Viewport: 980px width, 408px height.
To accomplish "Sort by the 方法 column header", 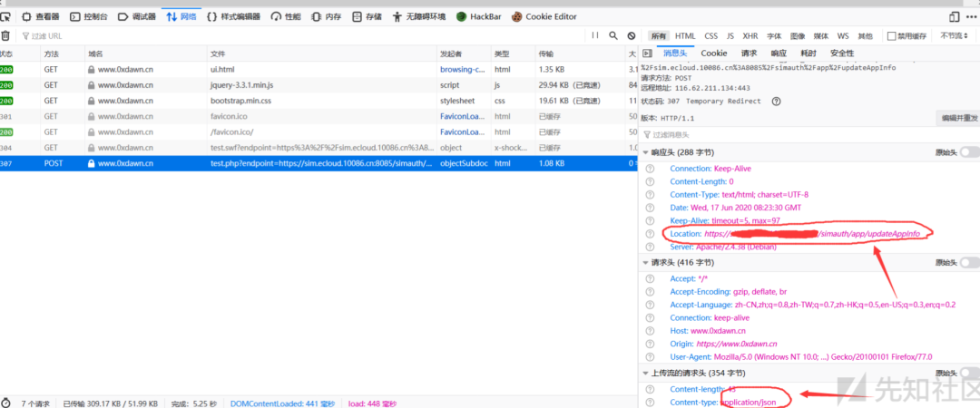I will (x=62, y=54).
